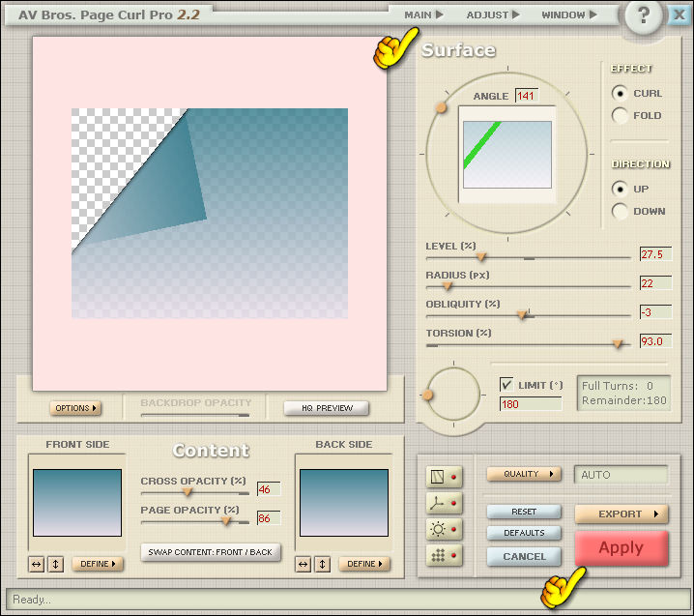Click the Angle value field
This screenshot has height=616, width=694.
pyautogui.click(x=527, y=96)
